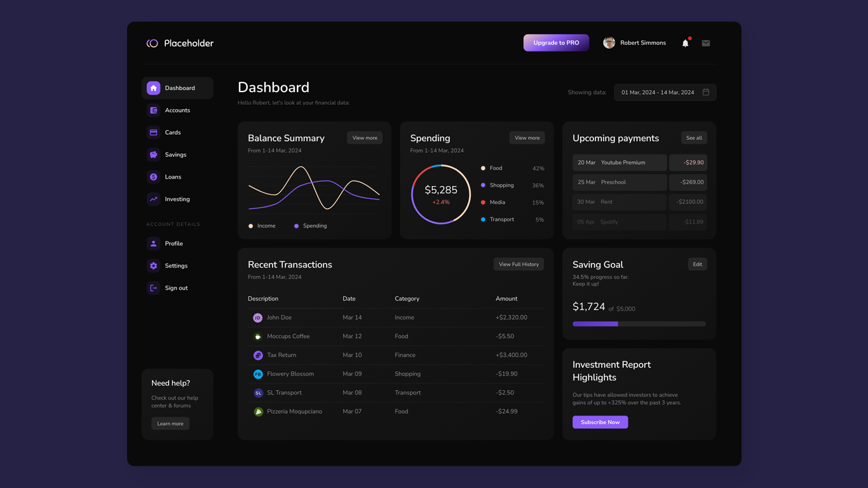Viewport: 868px width, 488px height.
Task: Click the Upgrade to PRO button
Action: coord(556,43)
